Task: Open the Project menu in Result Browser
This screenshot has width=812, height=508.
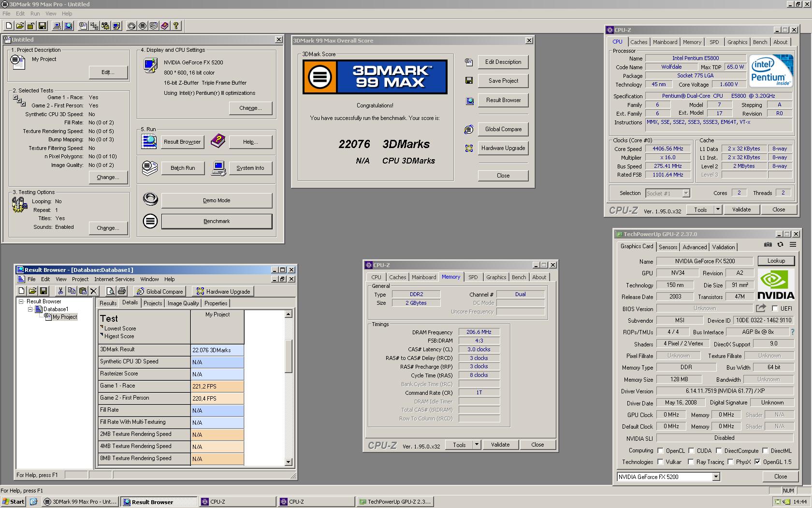Action: click(80, 279)
